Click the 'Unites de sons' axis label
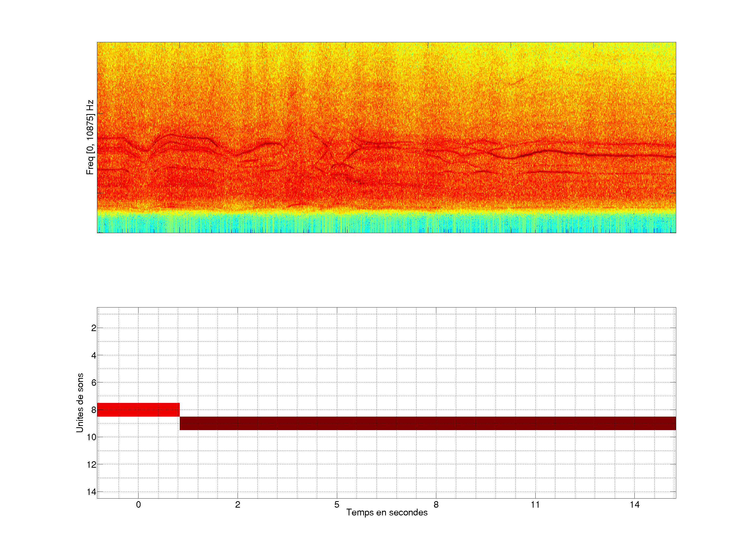Viewport: 747px width, 560px height. click(x=80, y=403)
